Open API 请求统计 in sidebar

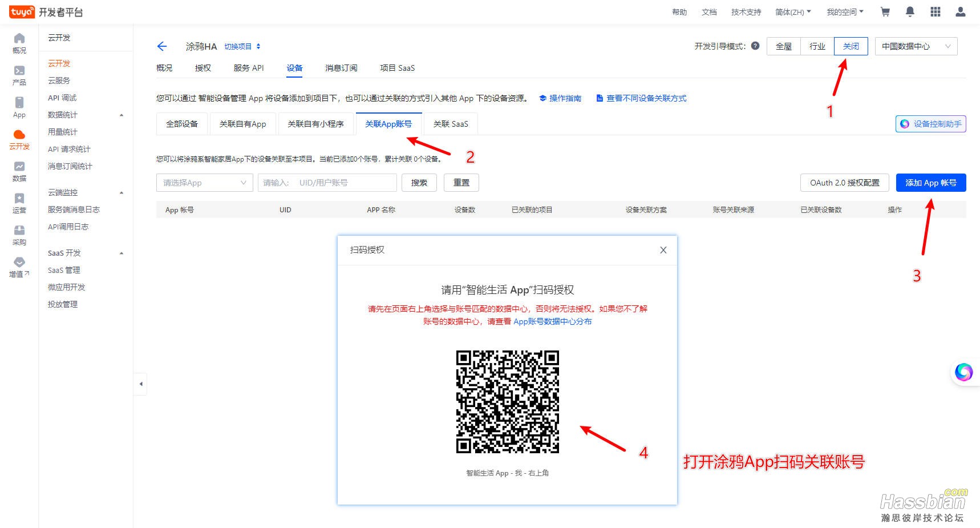pyautogui.click(x=69, y=149)
